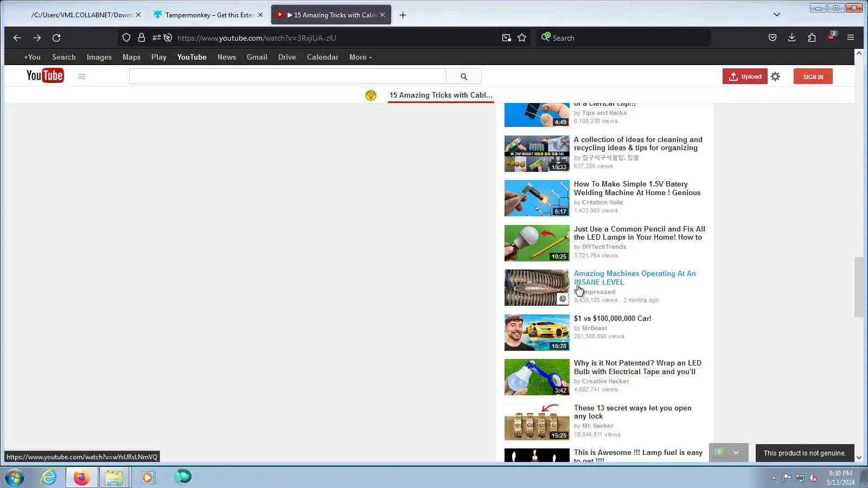Screen dimensions: 868x488
Task: Visit the MrBeast channel link
Action: [595, 329]
